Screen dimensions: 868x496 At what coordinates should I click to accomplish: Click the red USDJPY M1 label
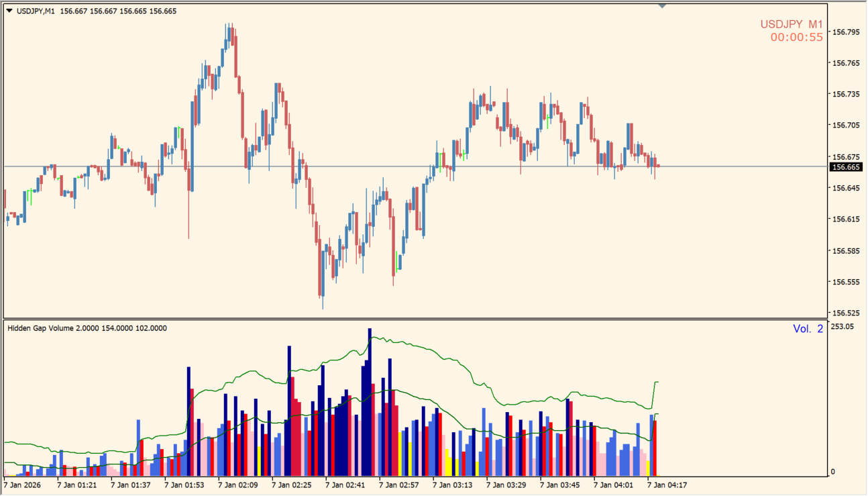pos(791,24)
